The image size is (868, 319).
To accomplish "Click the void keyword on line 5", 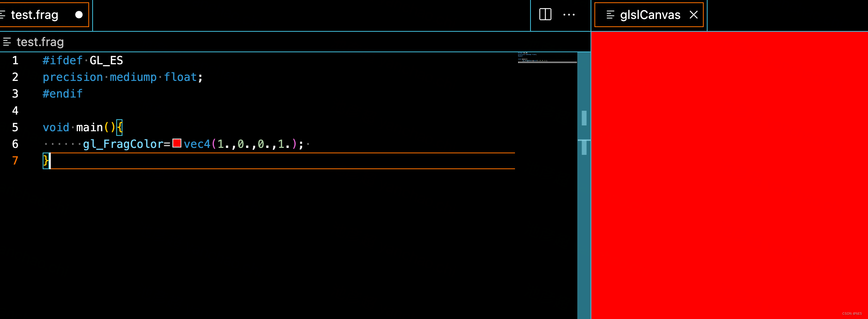I will 56,127.
